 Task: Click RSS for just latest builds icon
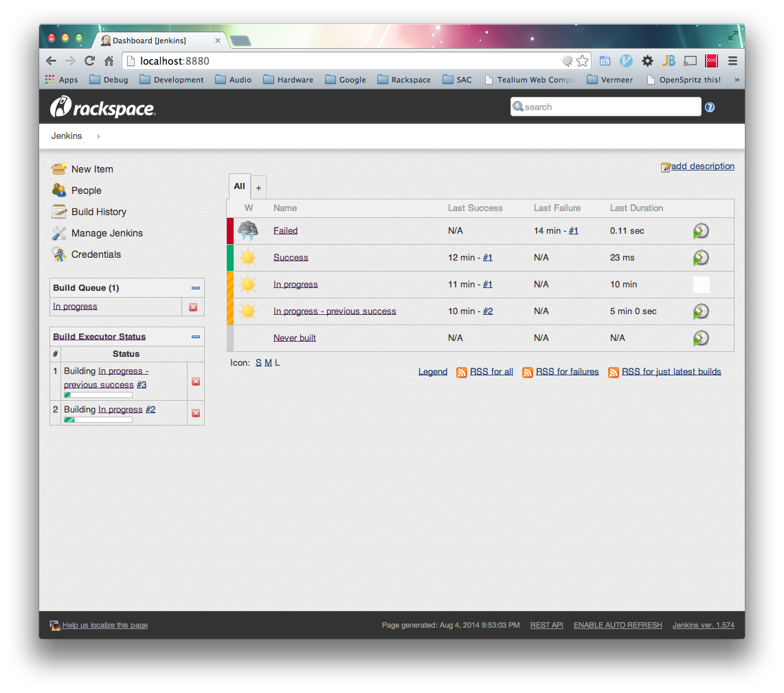[614, 372]
